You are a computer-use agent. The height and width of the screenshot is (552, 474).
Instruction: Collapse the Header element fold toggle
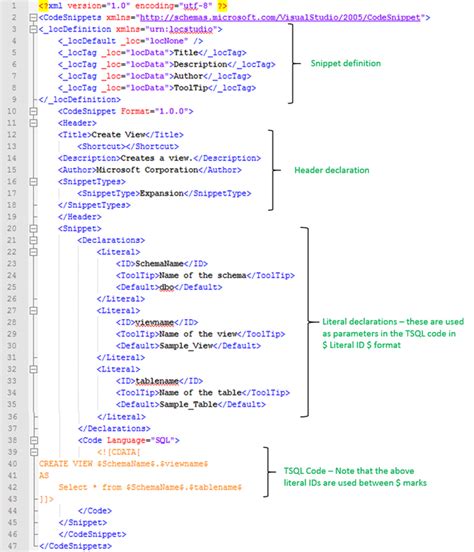[x=33, y=123]
